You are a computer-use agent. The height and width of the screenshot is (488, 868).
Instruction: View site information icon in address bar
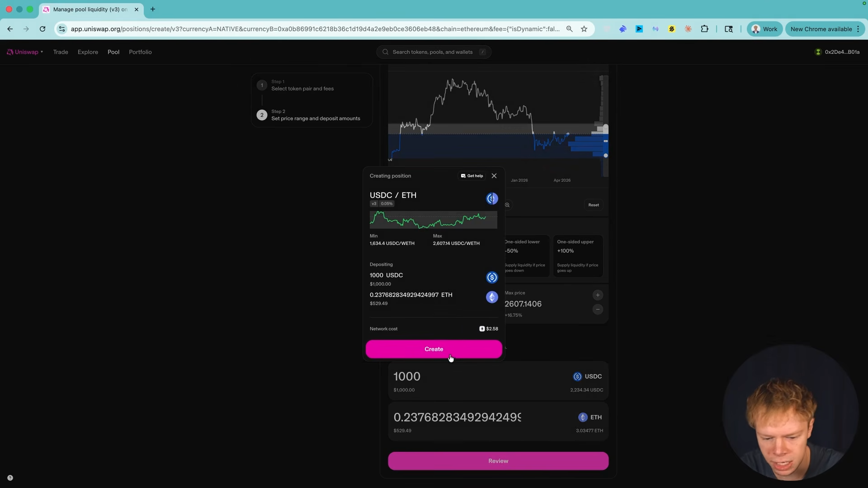click(62, 29)
